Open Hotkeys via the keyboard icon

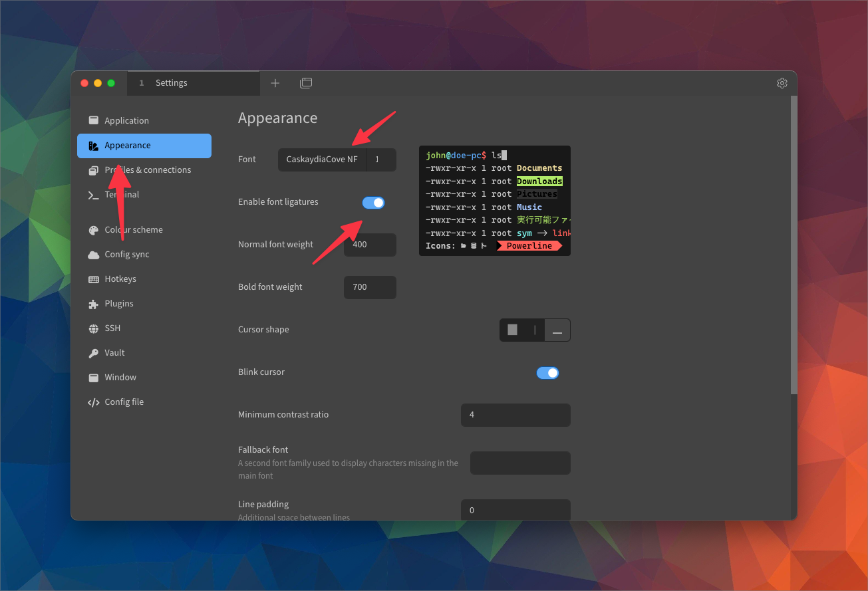pos(94,279)
